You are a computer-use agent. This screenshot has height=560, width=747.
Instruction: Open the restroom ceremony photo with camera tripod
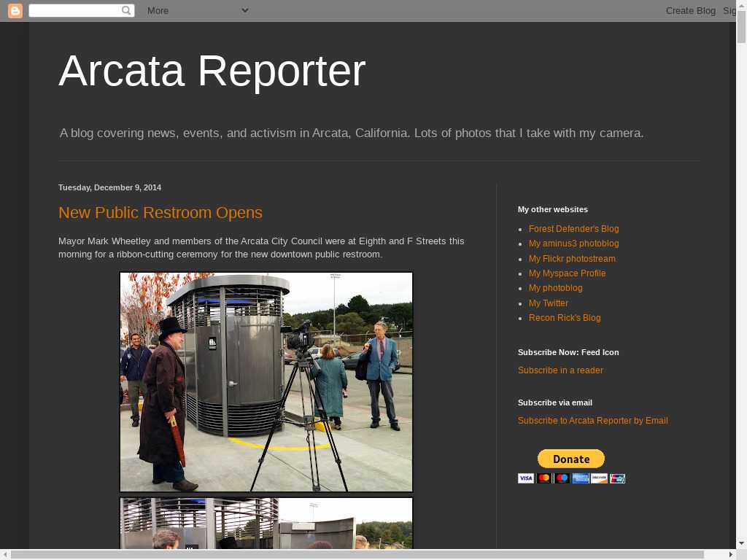tap(266, 382)
